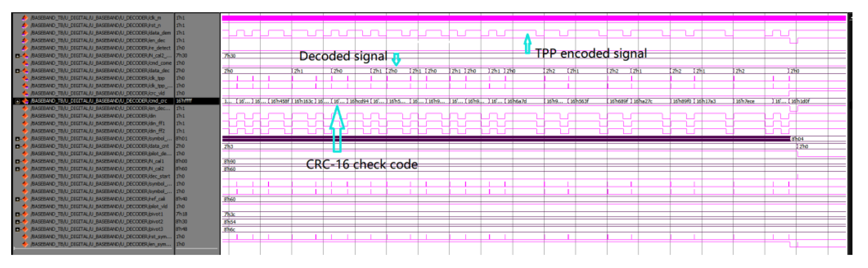Expand the data_dec bus signal
Viewport: 868px width, 268px height.
[17, 71]
